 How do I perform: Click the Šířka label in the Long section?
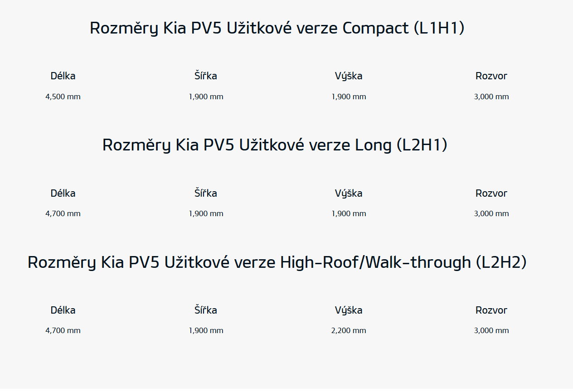(x=206, y=194)
